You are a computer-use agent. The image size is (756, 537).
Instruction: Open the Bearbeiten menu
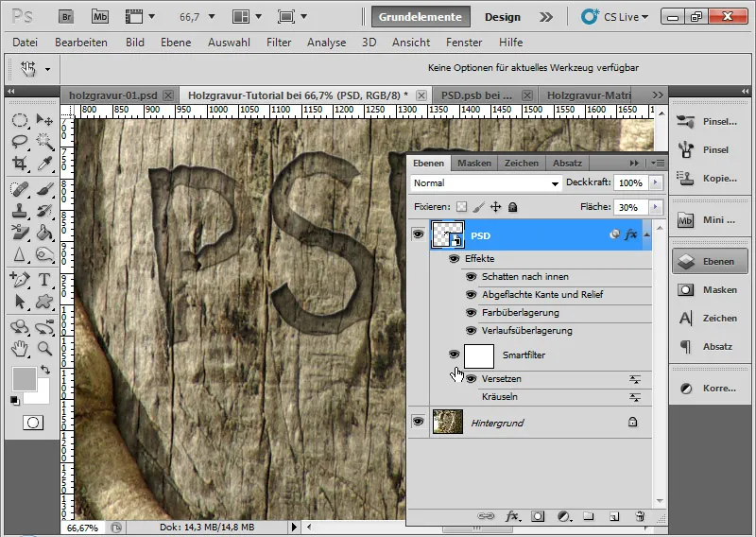point(81,43)
